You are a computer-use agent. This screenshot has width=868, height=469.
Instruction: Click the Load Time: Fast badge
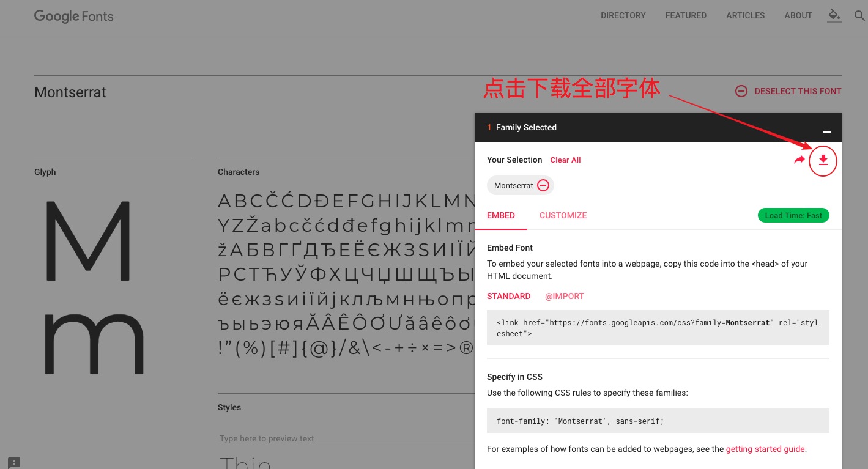point(793,215)
